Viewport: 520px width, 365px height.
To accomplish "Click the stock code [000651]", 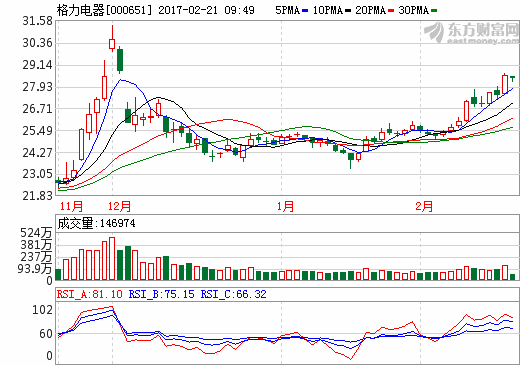I will [129, 10].
